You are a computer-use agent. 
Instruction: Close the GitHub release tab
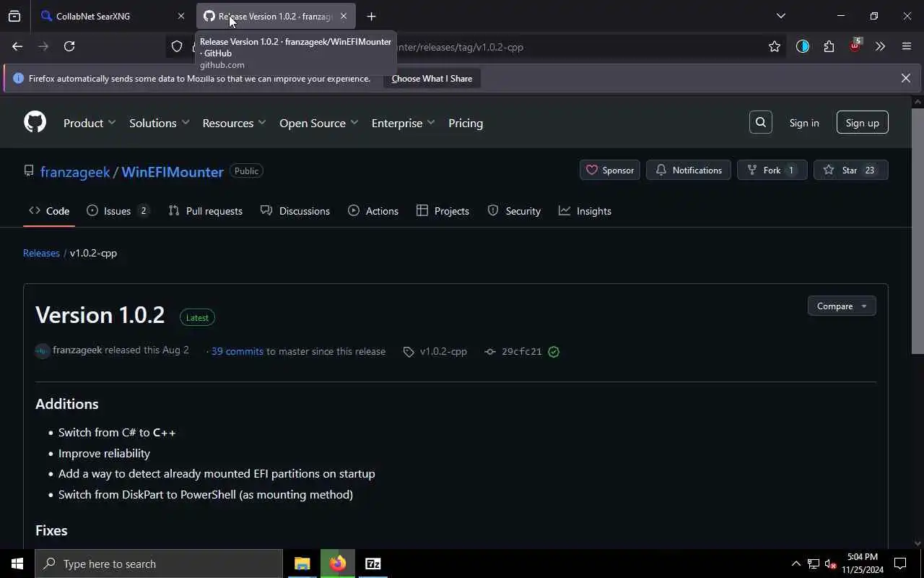344,16
